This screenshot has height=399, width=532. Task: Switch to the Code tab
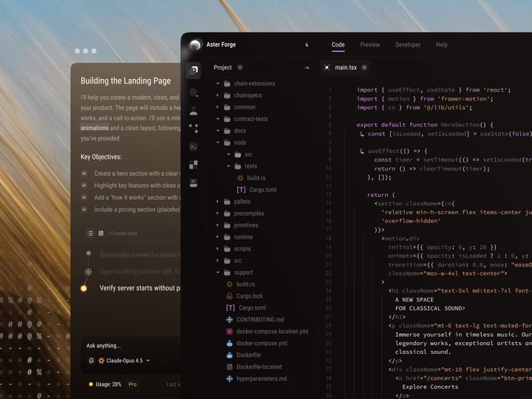[338, 45]
